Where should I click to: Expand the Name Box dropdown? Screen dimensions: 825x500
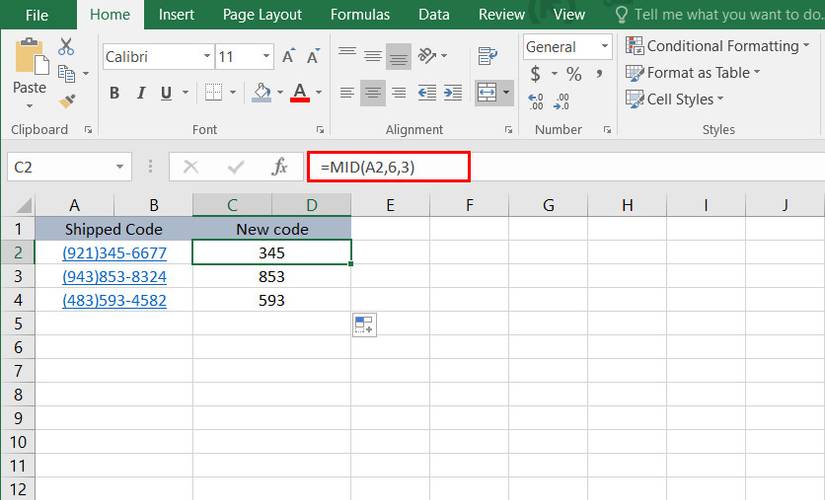[120, 167]
